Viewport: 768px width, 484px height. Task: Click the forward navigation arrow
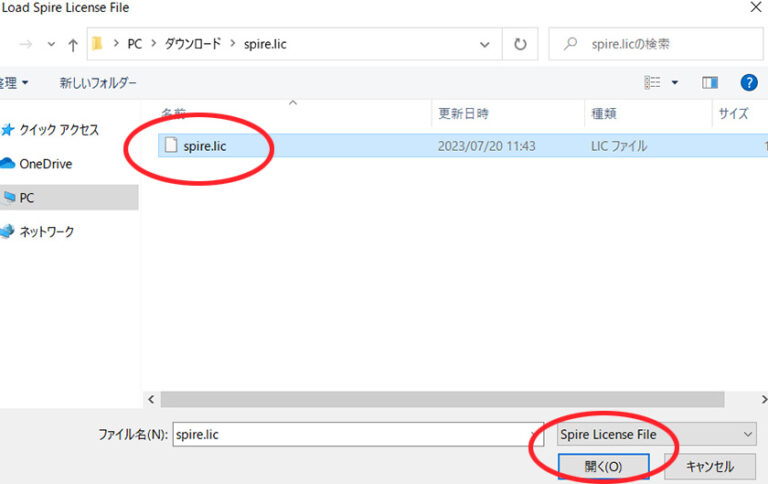26,45
